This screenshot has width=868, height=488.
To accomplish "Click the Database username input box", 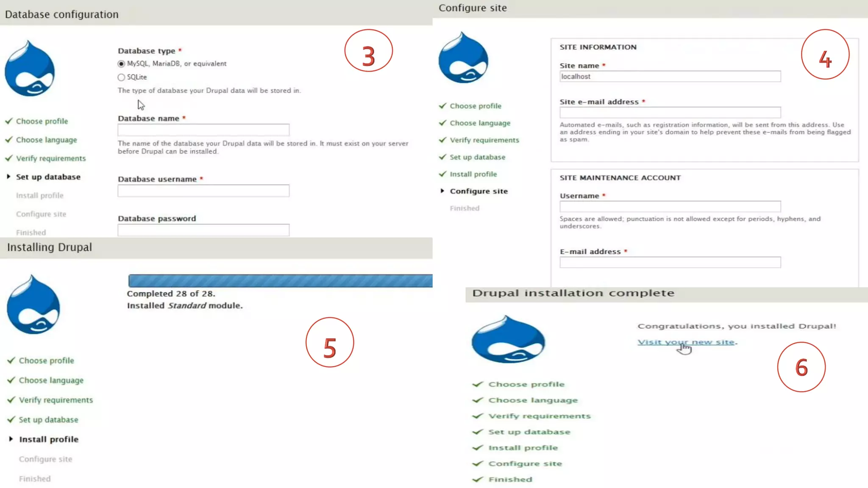I will point(203,191).
